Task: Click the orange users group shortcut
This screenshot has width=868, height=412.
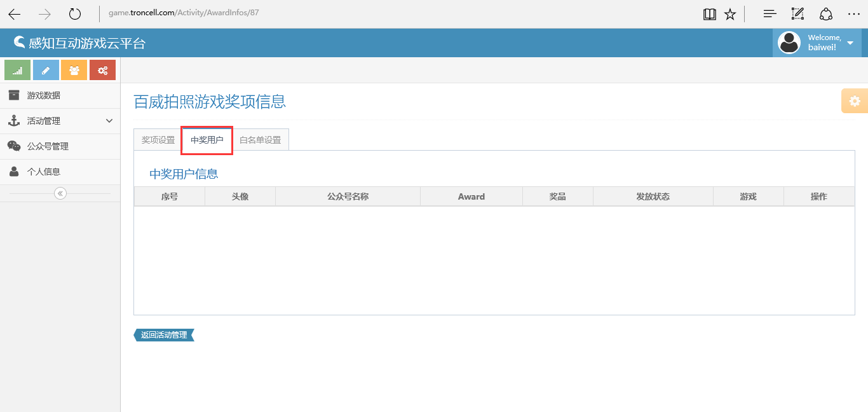Action: coord(74,70)
